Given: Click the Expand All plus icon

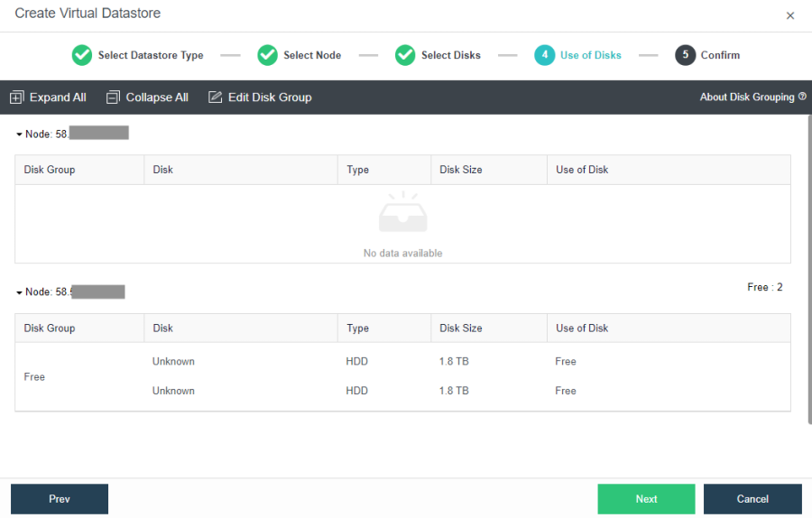Looking at the screenshot, I should coord(16,97).
